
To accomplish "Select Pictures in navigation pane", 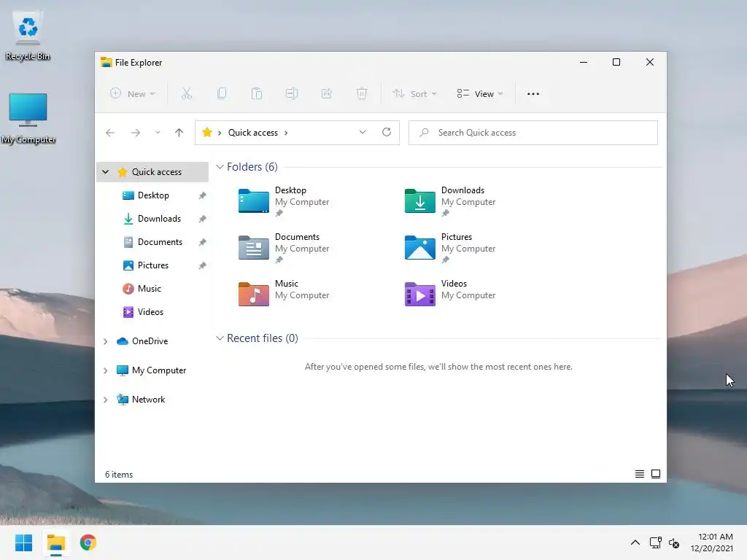I will [x=152, y=265].
